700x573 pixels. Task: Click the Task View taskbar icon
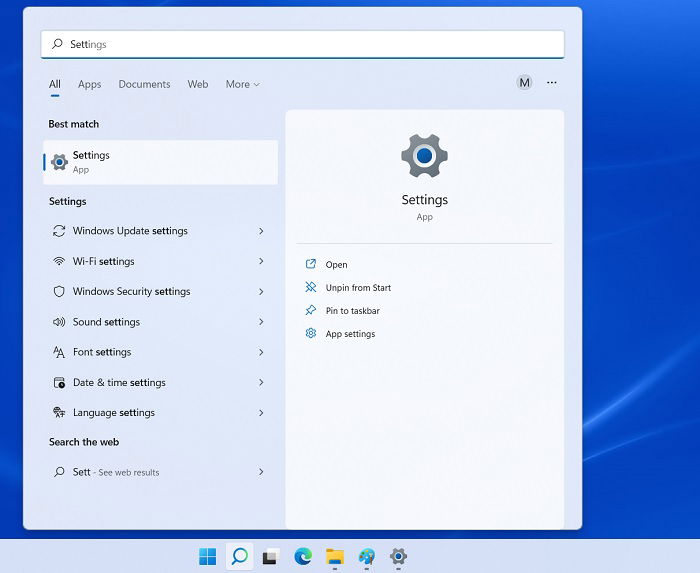pos(271,556)
